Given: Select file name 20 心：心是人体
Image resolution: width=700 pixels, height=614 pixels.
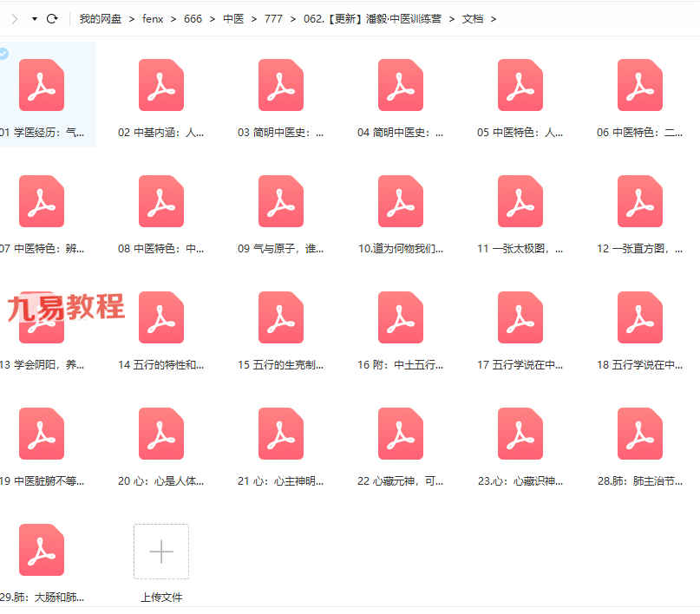Looking at the screenshot, I should tap(161, 481).
